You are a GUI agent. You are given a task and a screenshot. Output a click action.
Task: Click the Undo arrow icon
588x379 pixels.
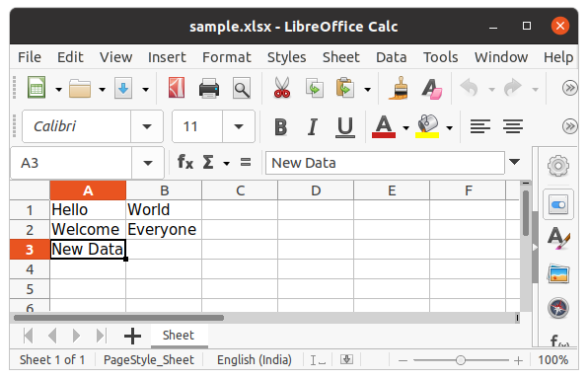[x=470, y=88]
